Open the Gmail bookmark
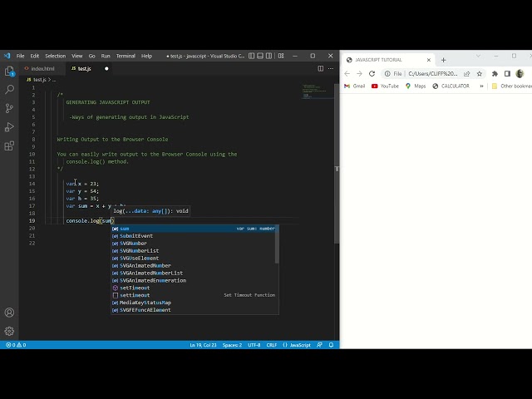 (355, 86)
